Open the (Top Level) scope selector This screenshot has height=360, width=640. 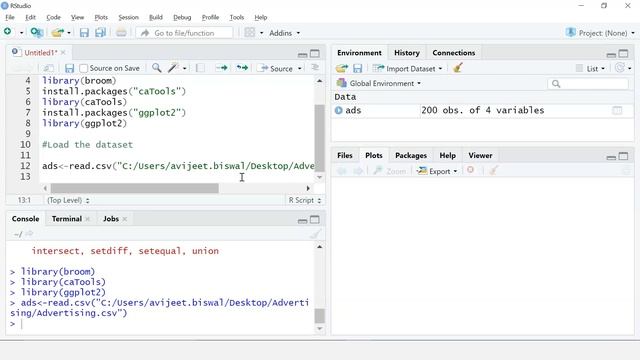[x=68, y=200]
